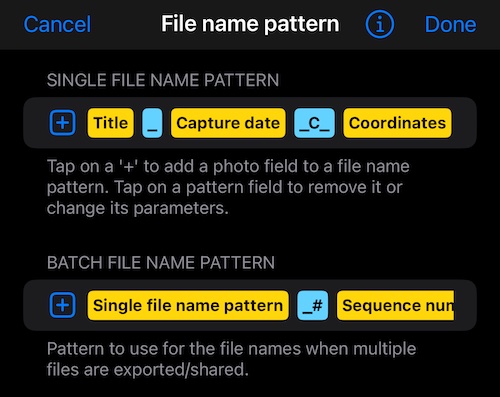
Task: Edit the _C_ separator field
Action: click(x=314, y=123)
